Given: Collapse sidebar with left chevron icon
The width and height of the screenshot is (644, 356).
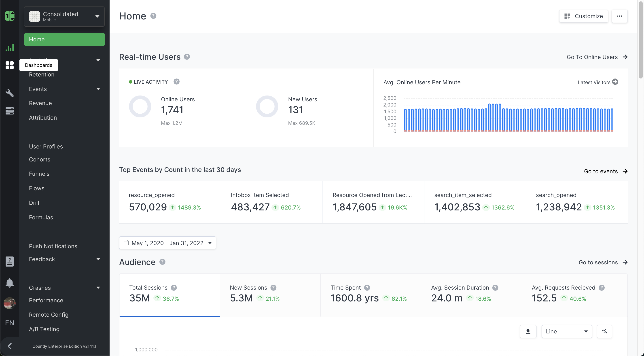Looking at the screenshot, I should [9, 346].
